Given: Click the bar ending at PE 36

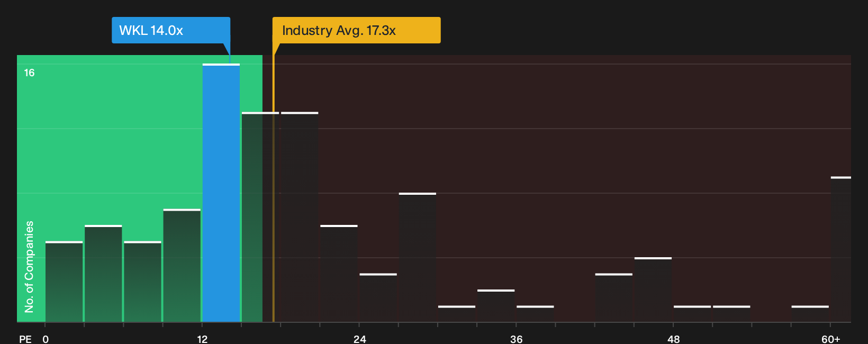Looking at the screenshot, I should pyautogui.click(x=496, y=306).
